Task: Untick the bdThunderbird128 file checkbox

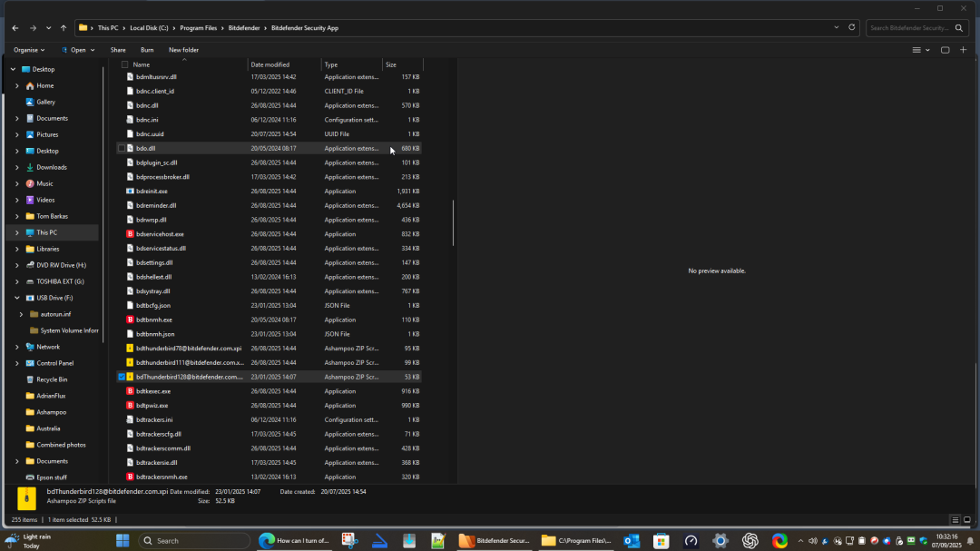Action: (x=122, y=377)
